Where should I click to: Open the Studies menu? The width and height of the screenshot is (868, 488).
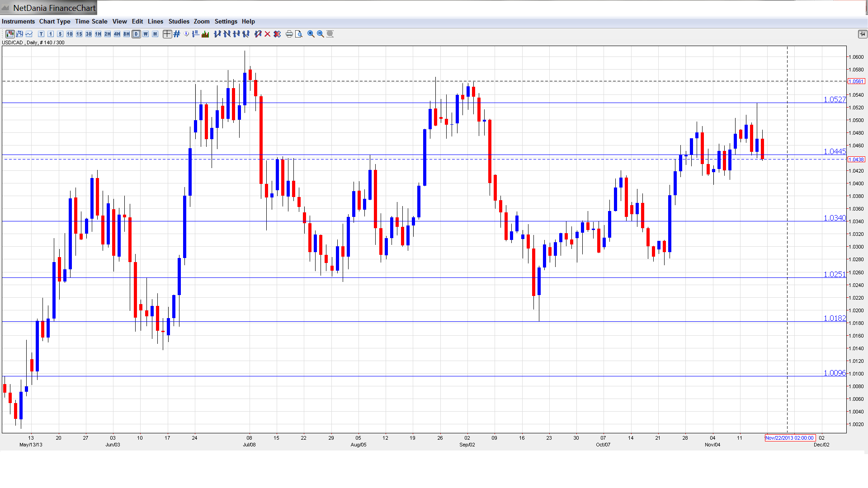[179, 21]
